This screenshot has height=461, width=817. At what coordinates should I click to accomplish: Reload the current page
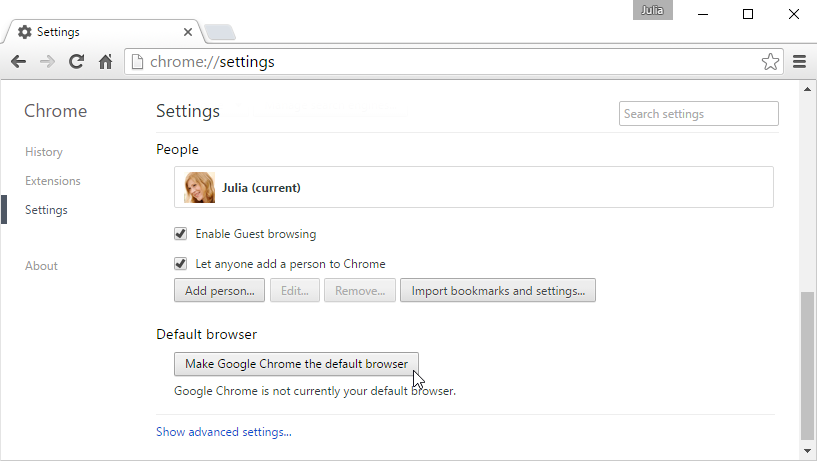point(76,62)
